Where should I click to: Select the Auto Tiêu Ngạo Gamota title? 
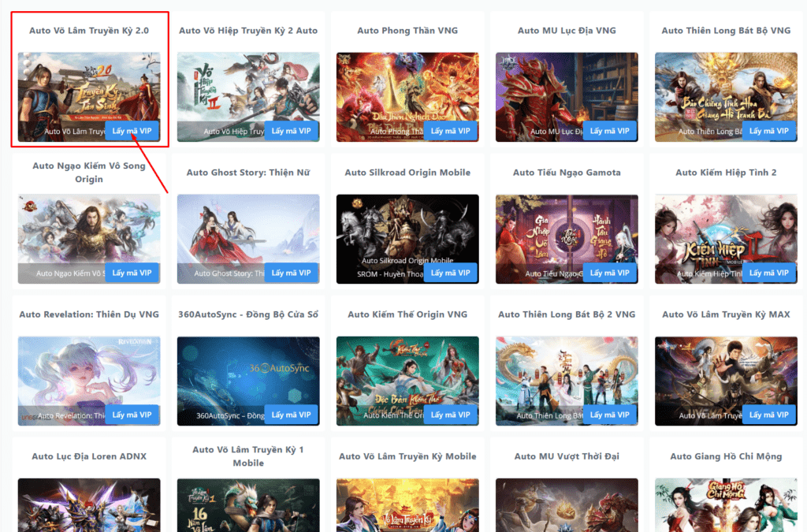click(x=567, y=173)
